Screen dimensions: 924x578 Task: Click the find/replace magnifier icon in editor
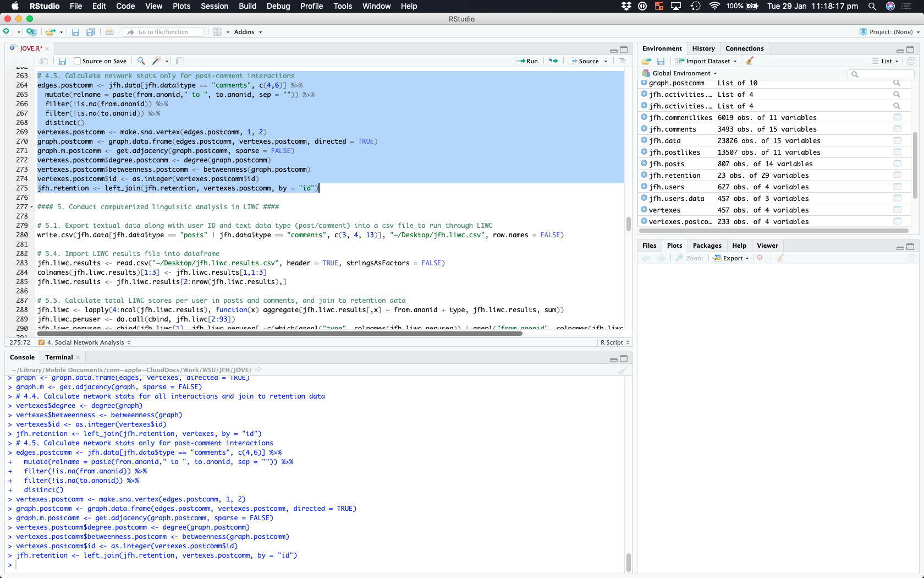141,61
